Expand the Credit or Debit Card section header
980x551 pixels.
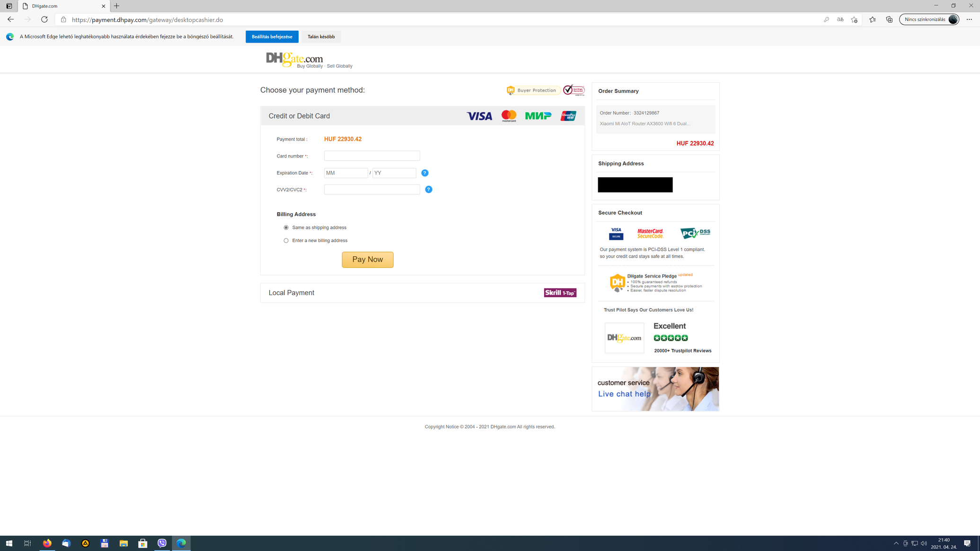(422, 116)
